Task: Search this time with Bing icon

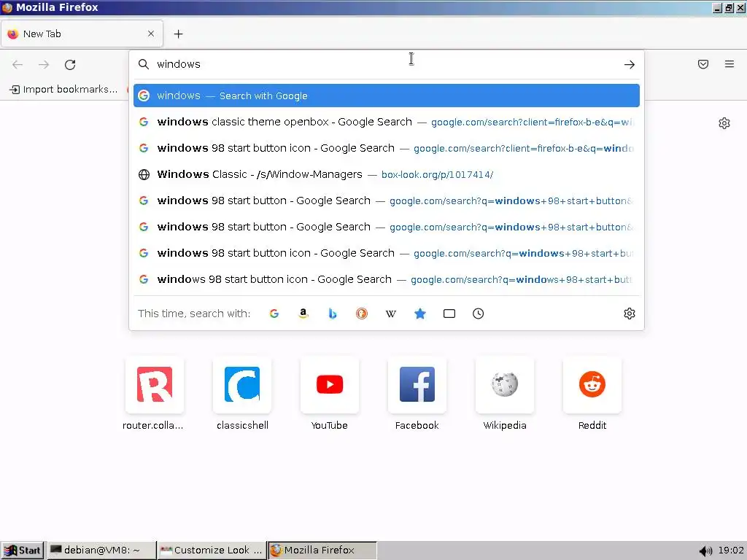Action: coord(333,314)
